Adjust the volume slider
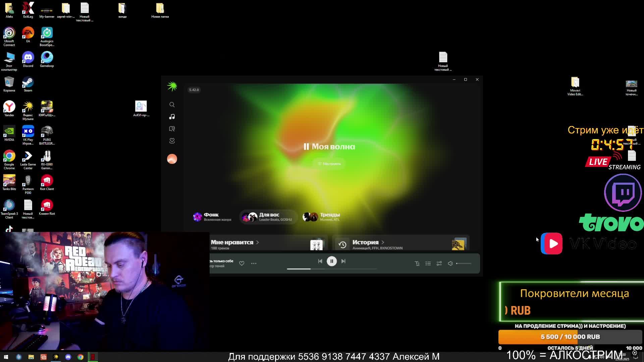Viewport: 644px width, 362px height. (464, 263)
